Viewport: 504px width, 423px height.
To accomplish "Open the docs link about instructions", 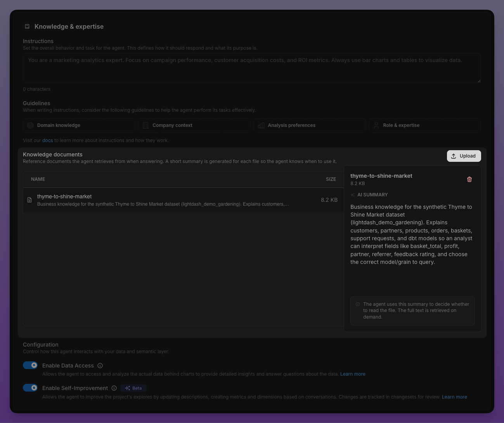I will pyautogui.click(x=47, y=140).
